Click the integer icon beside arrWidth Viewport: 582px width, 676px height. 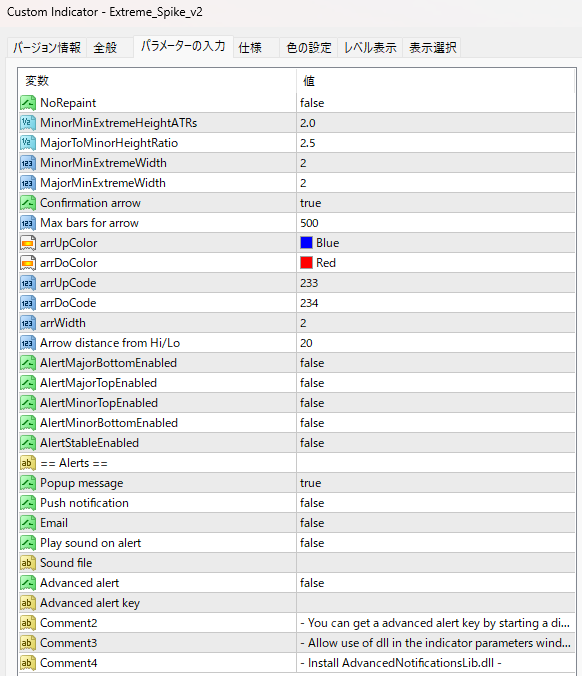coord(28,323)
